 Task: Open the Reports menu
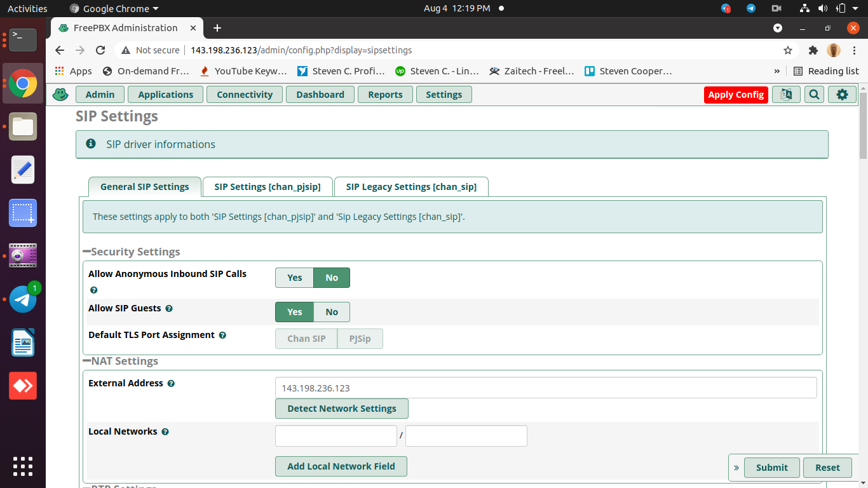click(385, 95)
